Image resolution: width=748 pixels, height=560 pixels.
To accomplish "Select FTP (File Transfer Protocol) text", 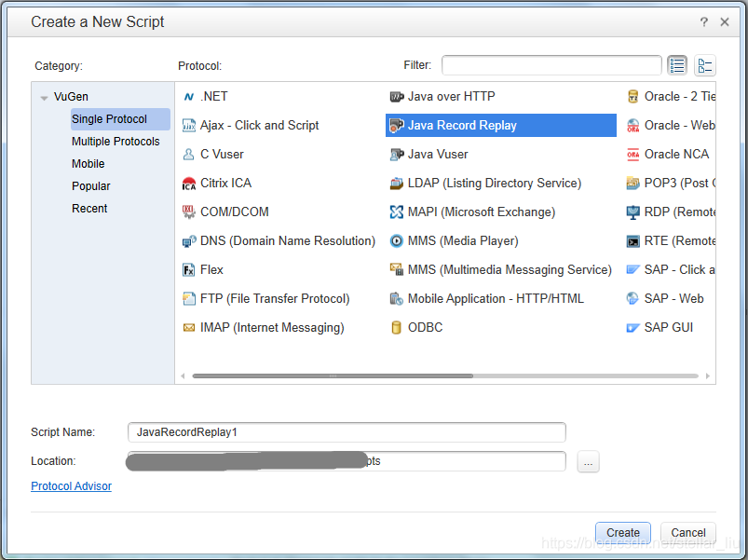I will click(x=275, y=298).
